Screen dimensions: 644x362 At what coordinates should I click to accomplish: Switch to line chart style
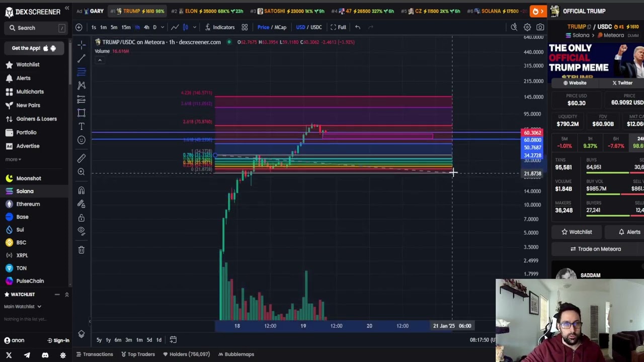(x=175, y=27)
